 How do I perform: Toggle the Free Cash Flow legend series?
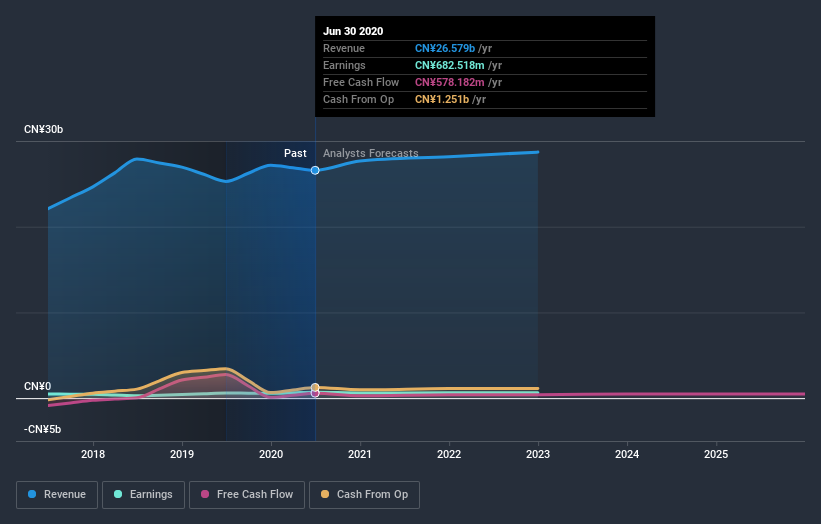click(247, 495)
